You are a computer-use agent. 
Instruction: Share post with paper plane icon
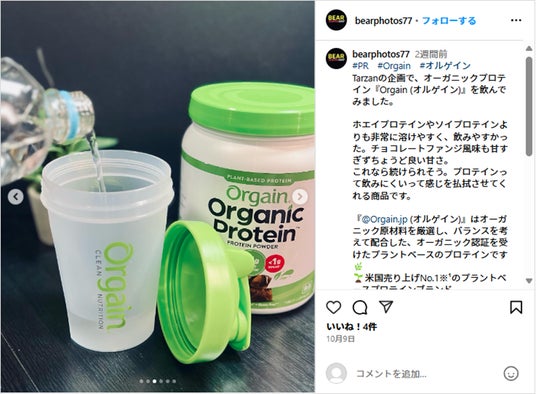(x=386, y=307)
